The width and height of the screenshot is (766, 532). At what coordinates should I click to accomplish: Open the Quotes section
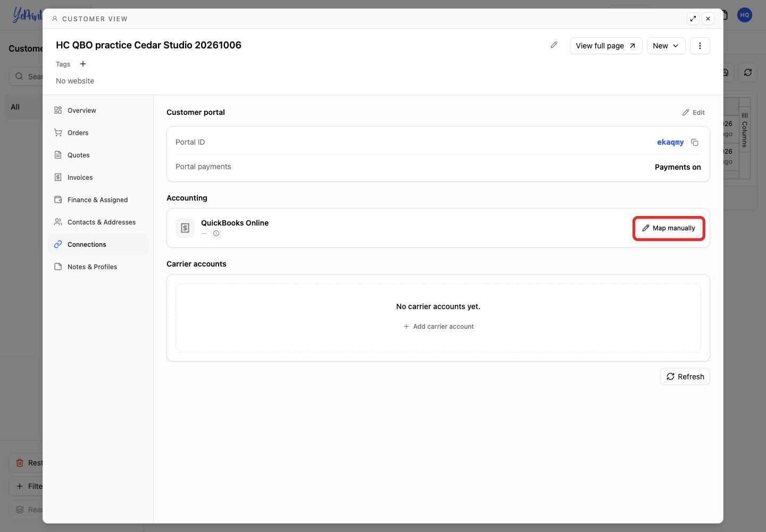[x=98, y=155]
